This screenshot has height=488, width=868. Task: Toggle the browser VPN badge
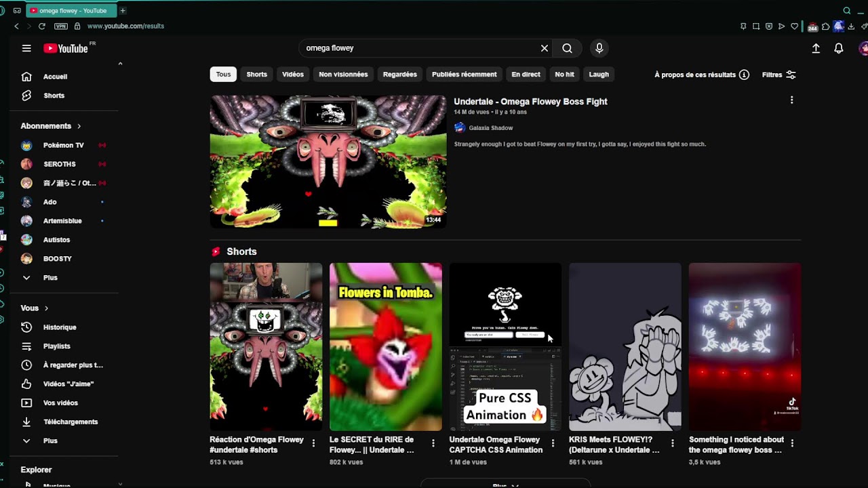tap(60, 26)
